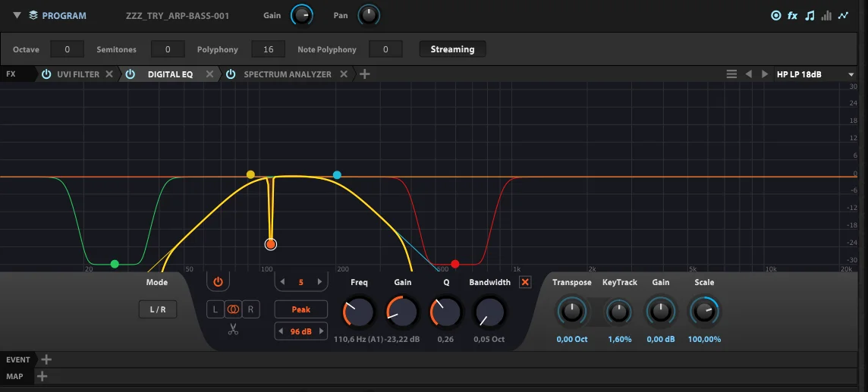
Task: Click the Scale knob
Action: 704,312
